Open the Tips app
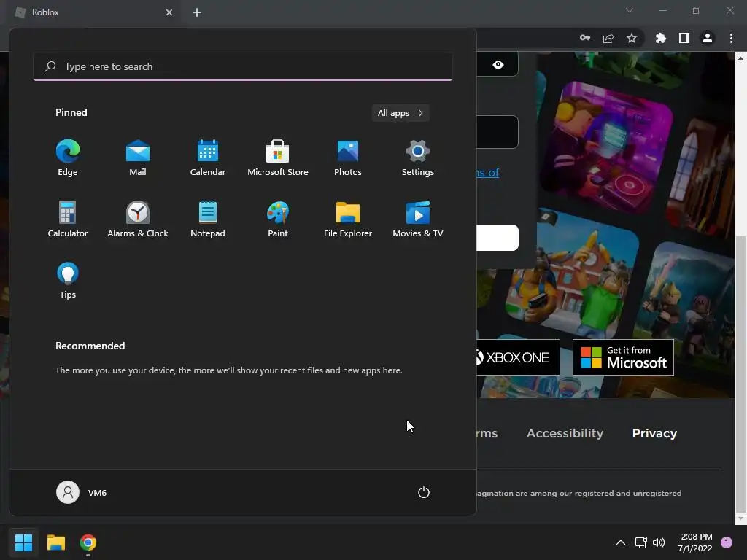This screenshot has width=747, height=560. 68,281
